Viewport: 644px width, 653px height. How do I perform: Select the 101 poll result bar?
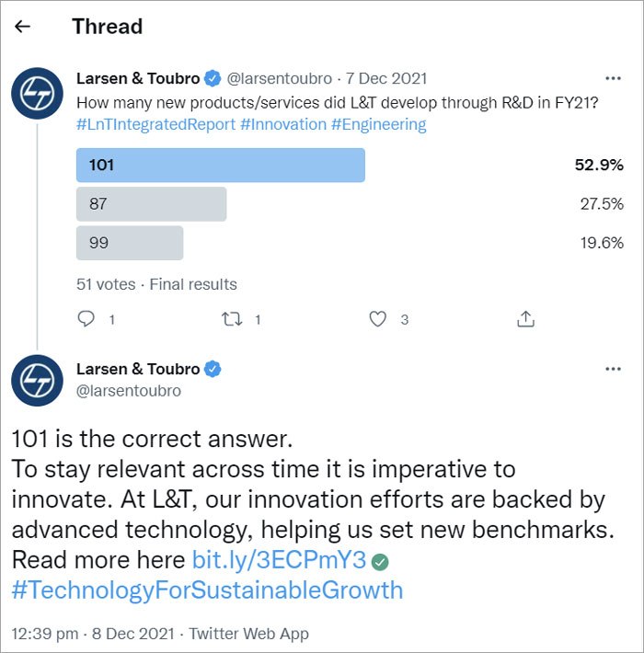(221, 165)
